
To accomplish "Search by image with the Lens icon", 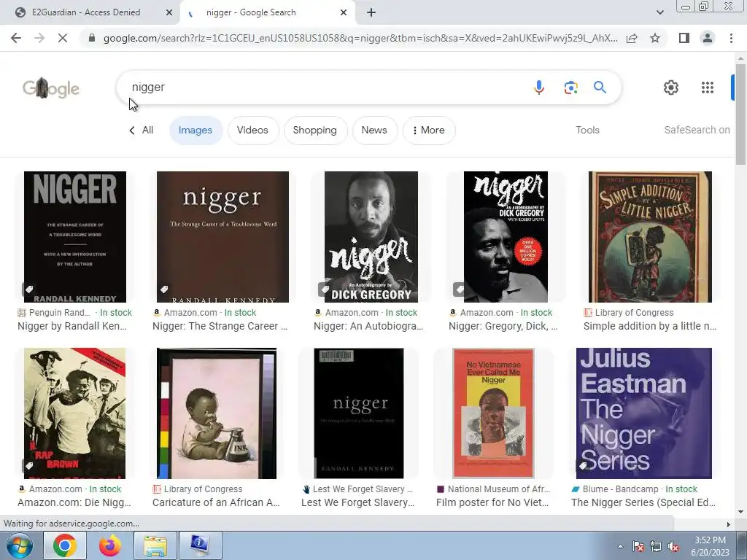I will pos(570,87).
